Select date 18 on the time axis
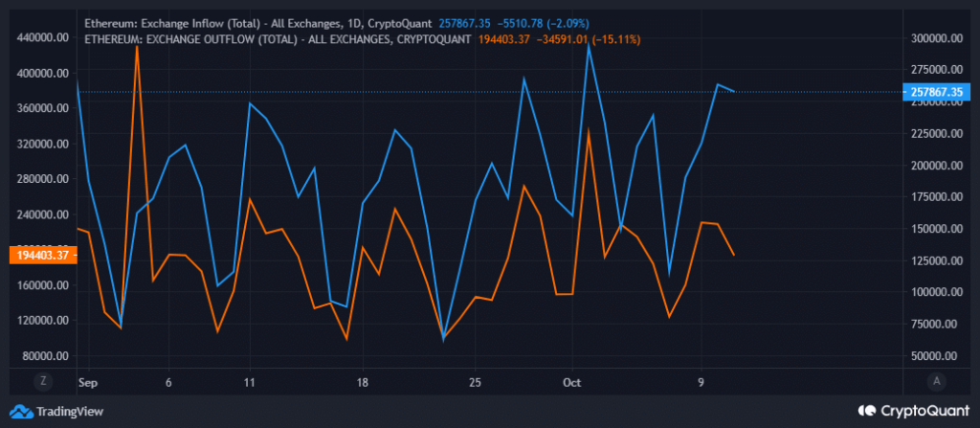980x428 pixels. (362, 380)
